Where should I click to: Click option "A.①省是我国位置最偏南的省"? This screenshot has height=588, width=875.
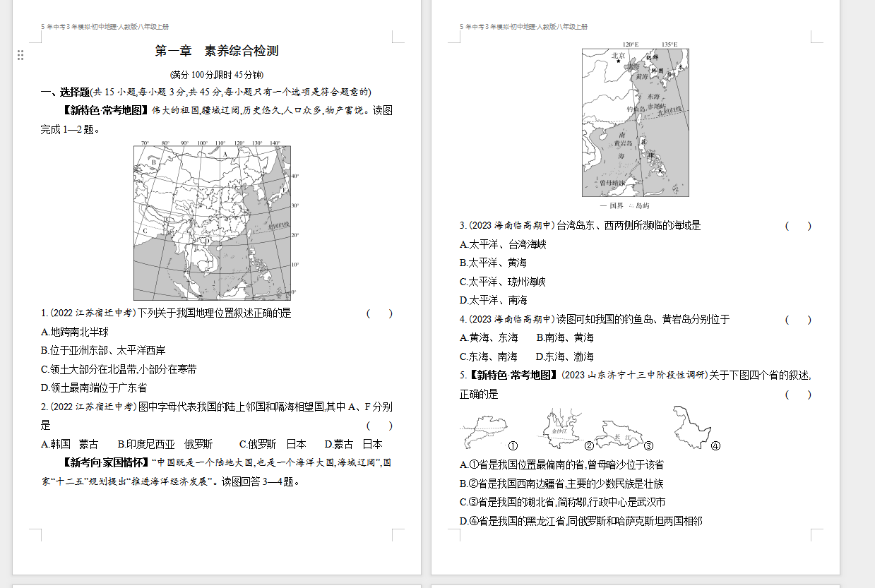pyautogui.click(x=523, y=464)
